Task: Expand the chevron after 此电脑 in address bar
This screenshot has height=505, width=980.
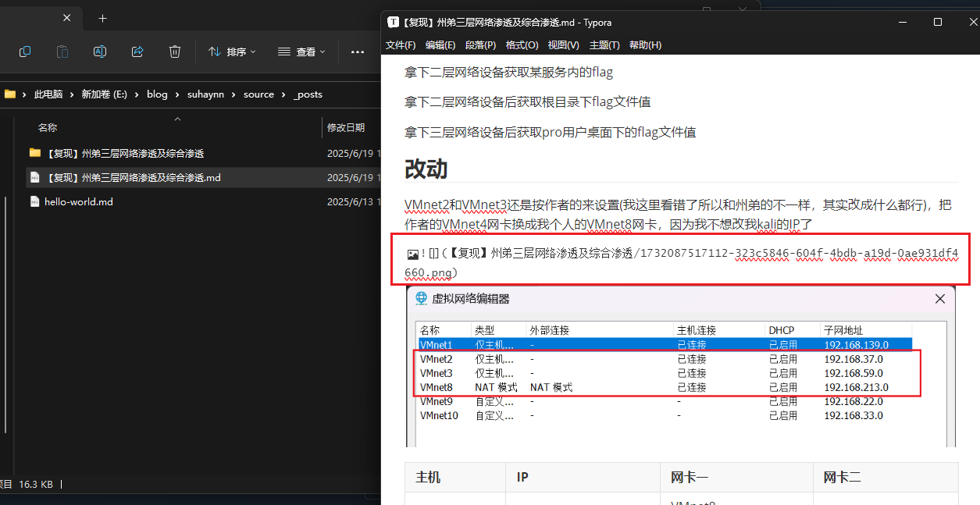Action: [72, 94]
